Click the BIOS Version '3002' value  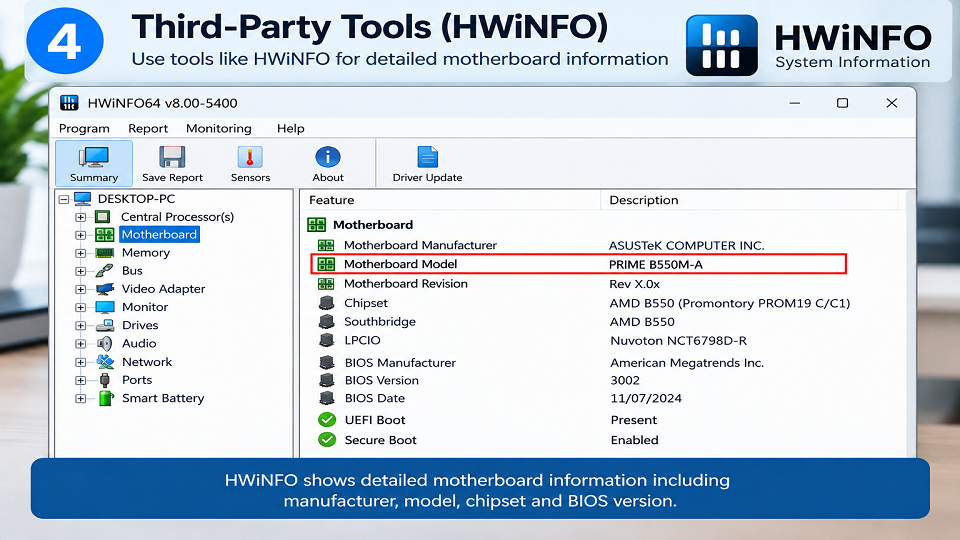(x=625, y=380)
